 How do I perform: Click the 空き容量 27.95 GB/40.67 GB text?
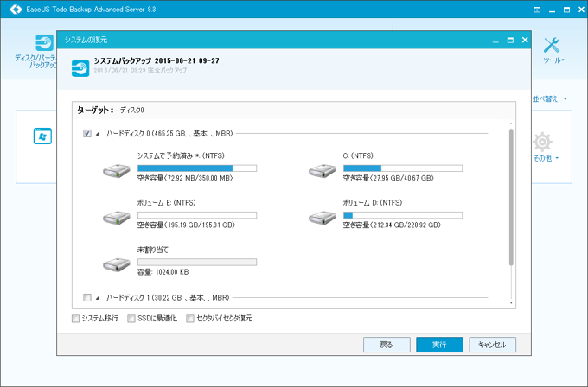tap(388, 178)
